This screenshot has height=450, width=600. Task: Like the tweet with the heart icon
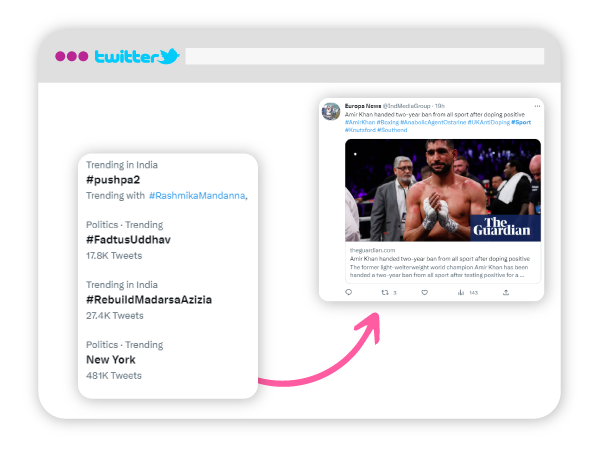pyautogui.click(x=424, y=292)
